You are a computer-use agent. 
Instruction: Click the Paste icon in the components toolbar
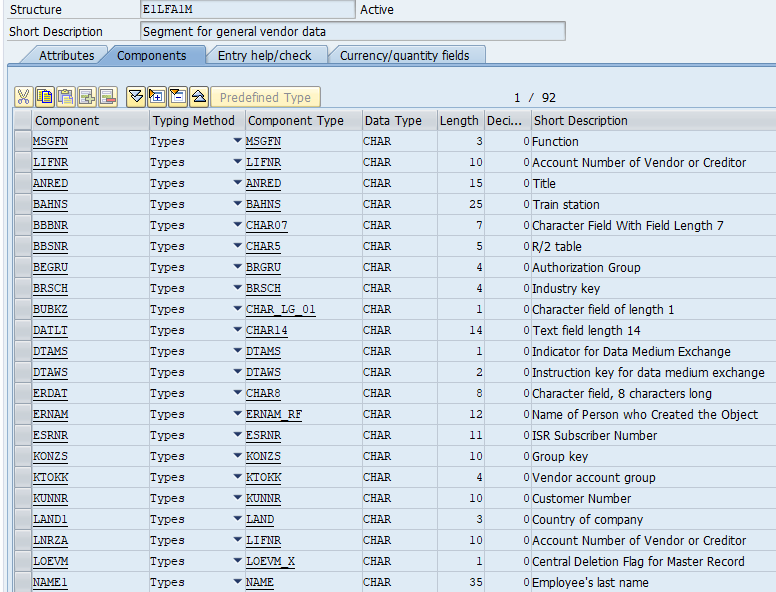66,97
